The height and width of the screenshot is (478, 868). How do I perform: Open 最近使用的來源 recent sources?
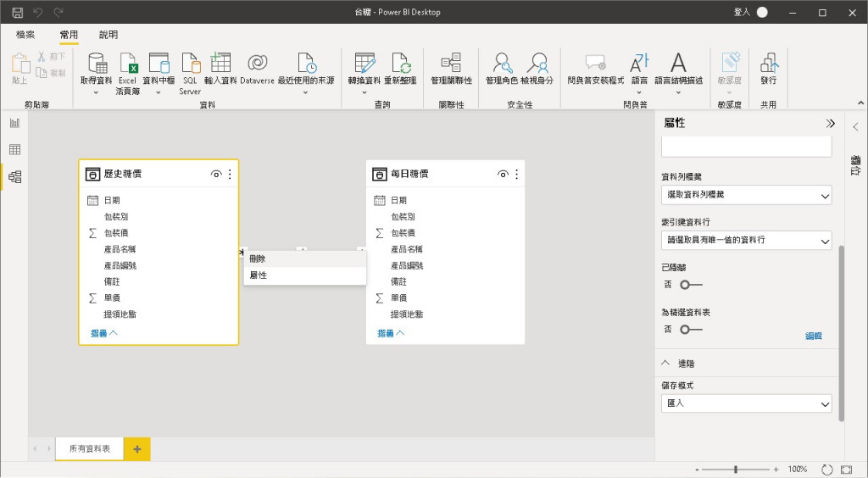point(306,74)
